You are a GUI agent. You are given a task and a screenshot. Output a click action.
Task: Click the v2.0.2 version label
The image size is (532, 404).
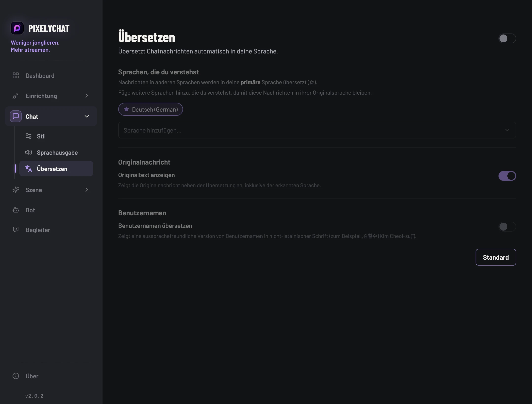(34, 396)
